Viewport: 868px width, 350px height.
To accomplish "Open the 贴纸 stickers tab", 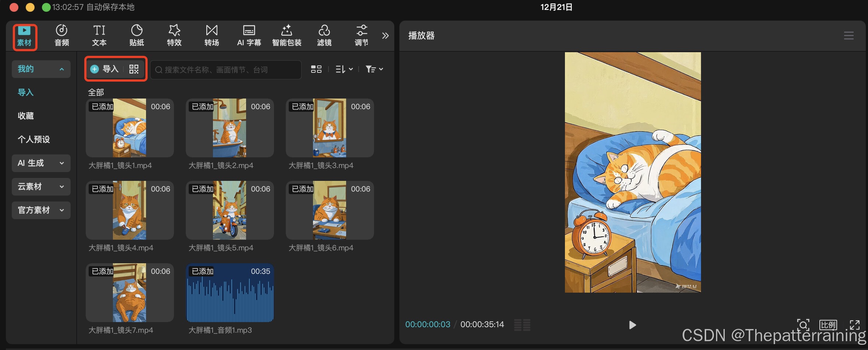I will pos(137,36).
